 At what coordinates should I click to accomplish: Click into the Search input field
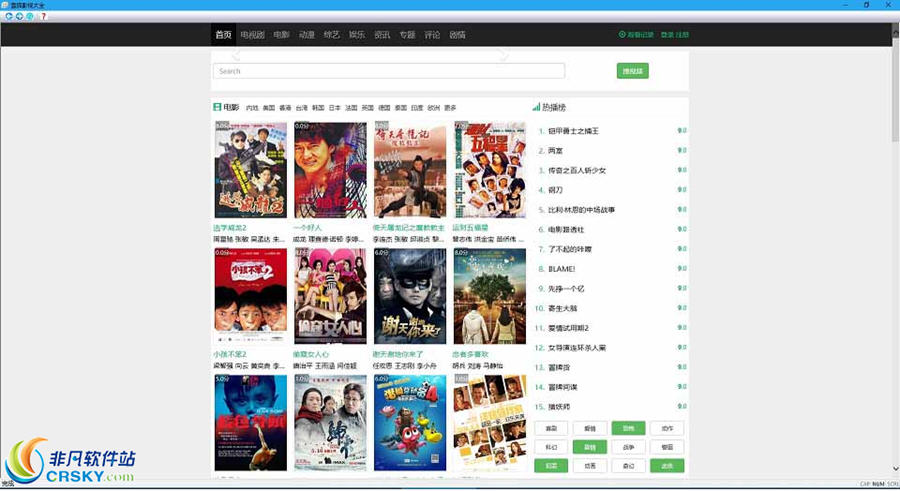click(389, 71)
